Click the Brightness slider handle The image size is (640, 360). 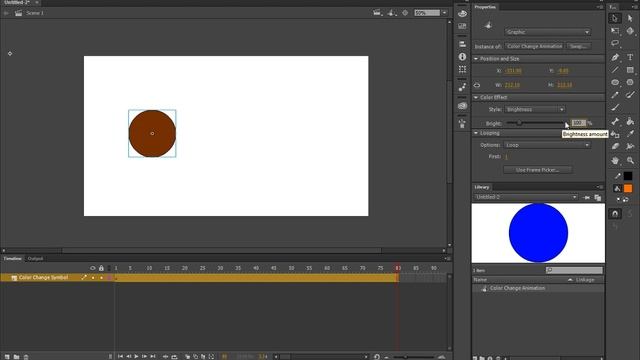(x=520, y=123)
